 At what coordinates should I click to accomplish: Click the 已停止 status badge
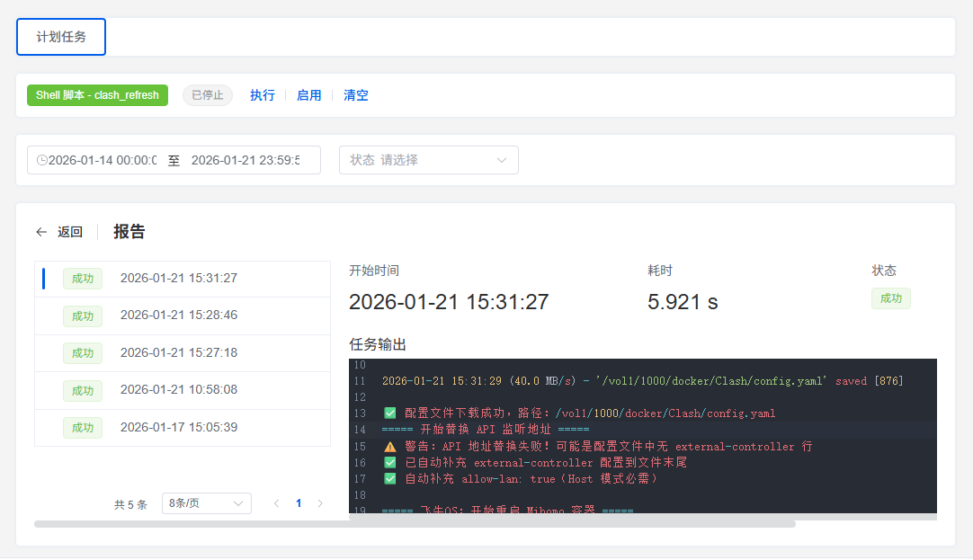(207, 94)
